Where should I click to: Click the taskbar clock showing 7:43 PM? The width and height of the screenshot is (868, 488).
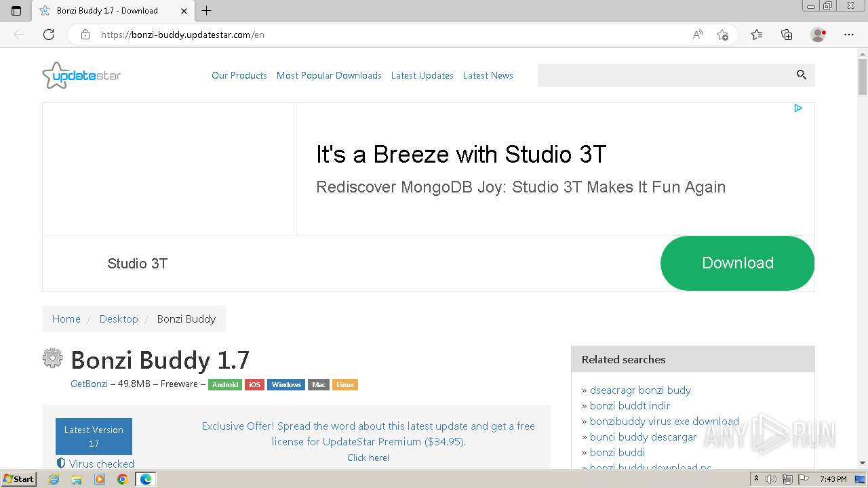833,479
